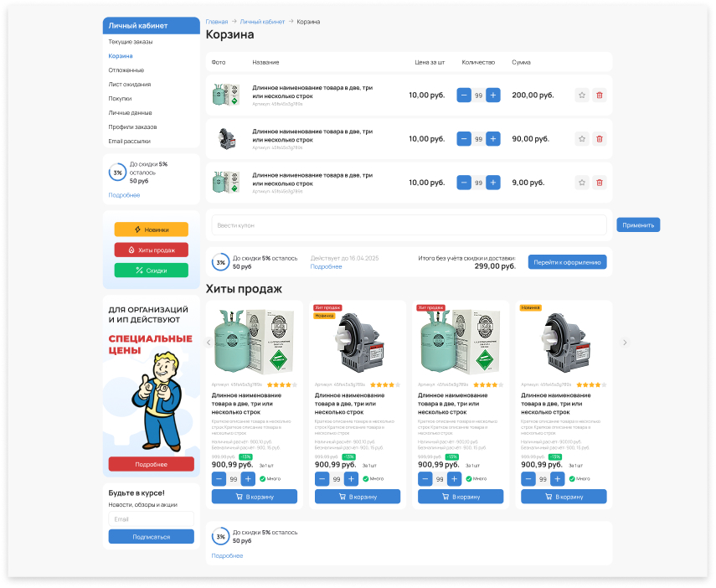This screenshot has height=588, width=716.
Task: Go to Текущие заказы in sidebar
Action: pyautogui.click(x=131, y=42)
